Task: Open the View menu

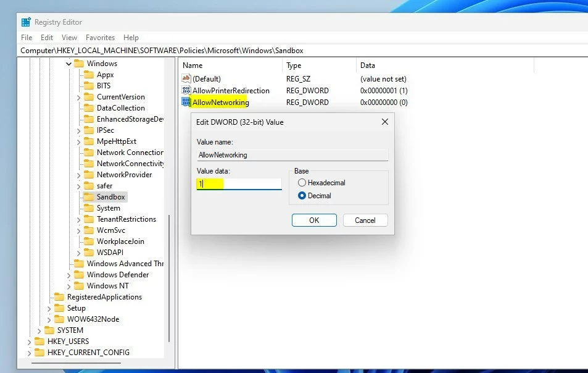Action: click(69, 38)
